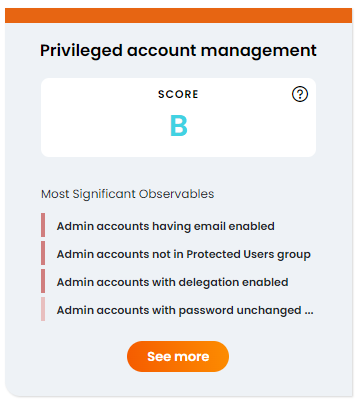Select Admin accounts with delegation enabled
The width and height of the screenshot is (360, 411).
pos(172,282)
